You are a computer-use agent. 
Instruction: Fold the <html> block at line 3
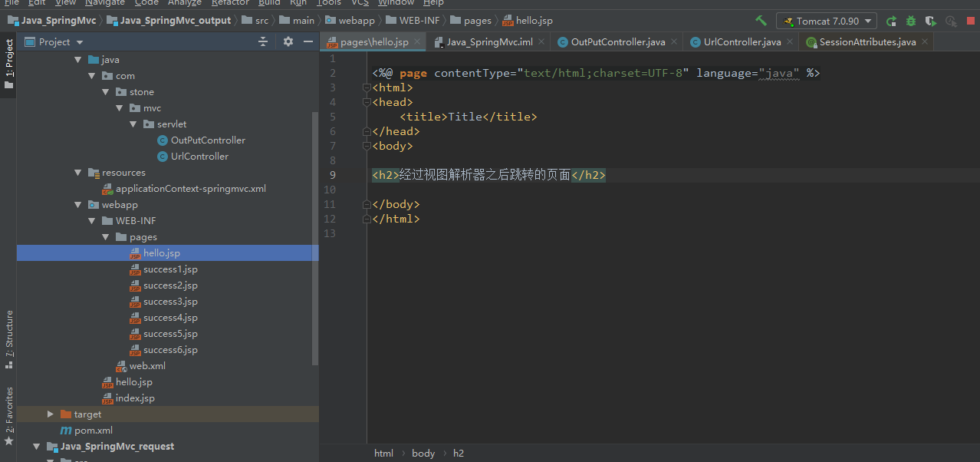[367, 87]
